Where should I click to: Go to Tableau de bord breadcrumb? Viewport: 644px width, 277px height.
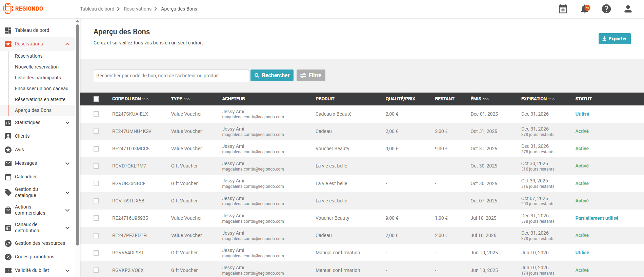coord(97,9)
